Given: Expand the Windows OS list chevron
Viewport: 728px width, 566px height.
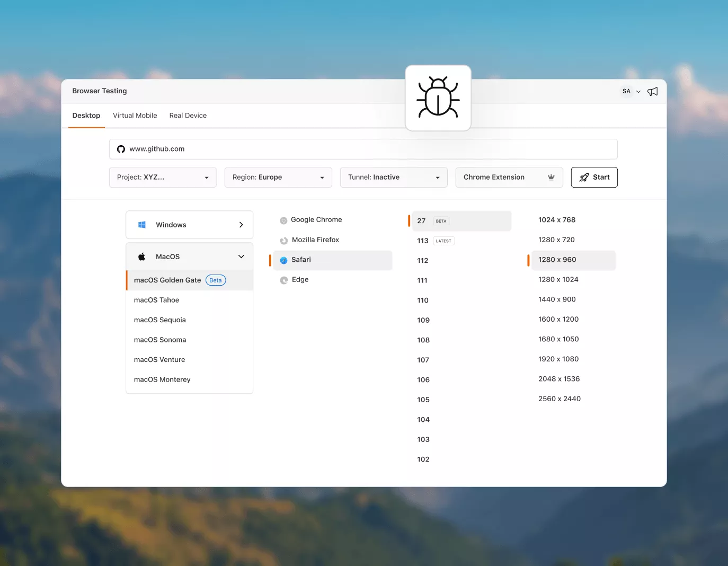Looking at the screenshot, I should click(241, 225).
